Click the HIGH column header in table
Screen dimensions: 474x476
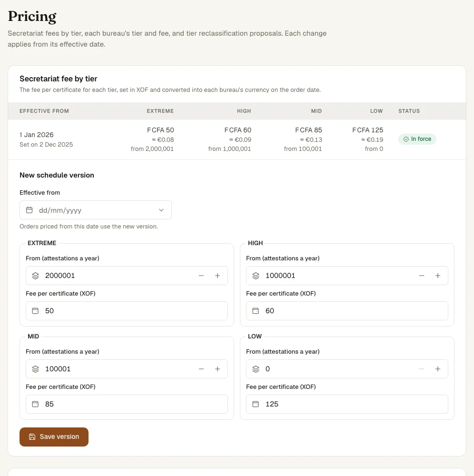pyautogui.click(x=244, y=111)
